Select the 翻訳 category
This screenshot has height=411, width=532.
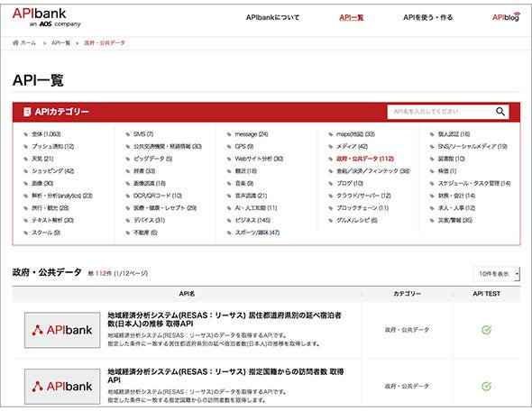pyautogui.click(x=246, y=171)
